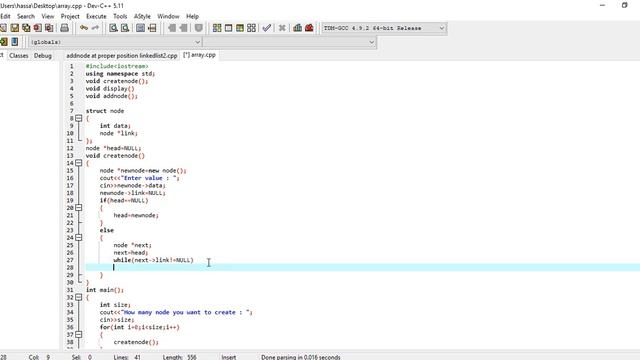Open the Tools menu
Image resolution: width=640 pixels, height=360 pixels.
pos(120,16)
